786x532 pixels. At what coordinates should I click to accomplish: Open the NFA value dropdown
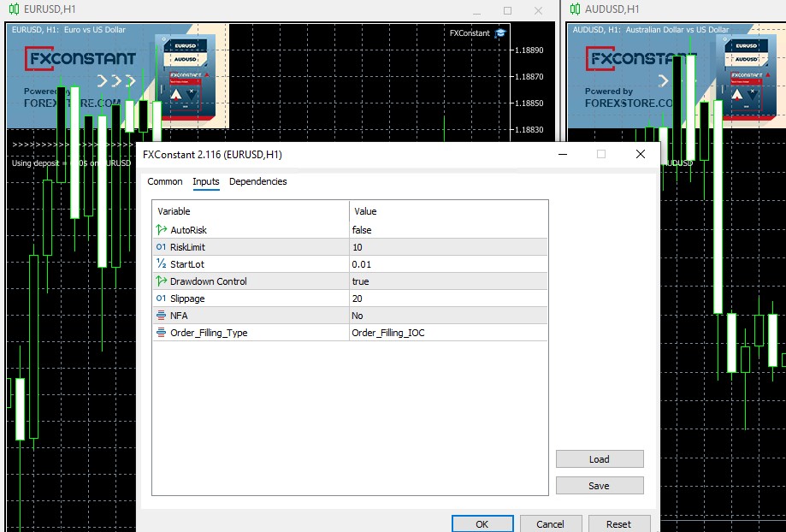(448, 316)
